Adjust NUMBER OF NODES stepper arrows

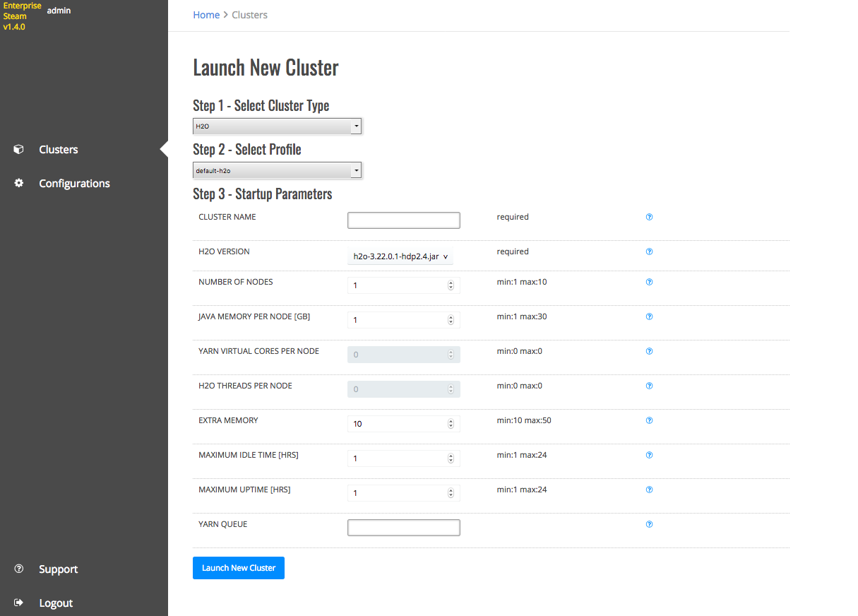coord(451,285)
